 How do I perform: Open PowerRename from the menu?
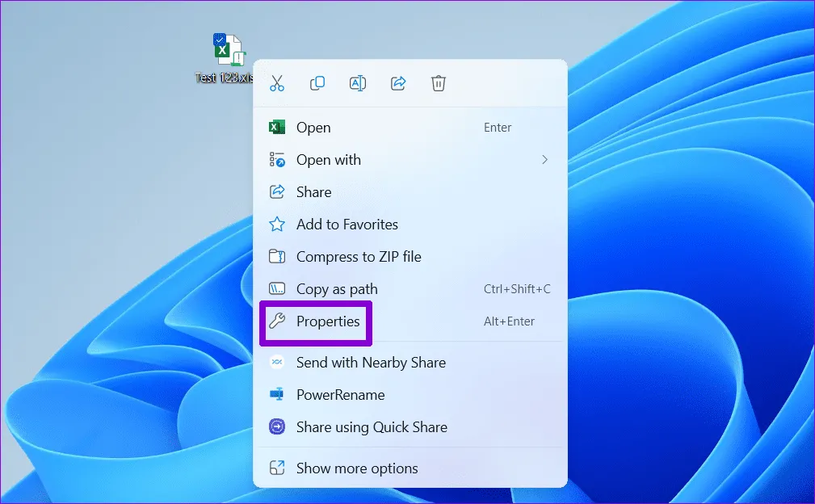click(x=340, y=395)
